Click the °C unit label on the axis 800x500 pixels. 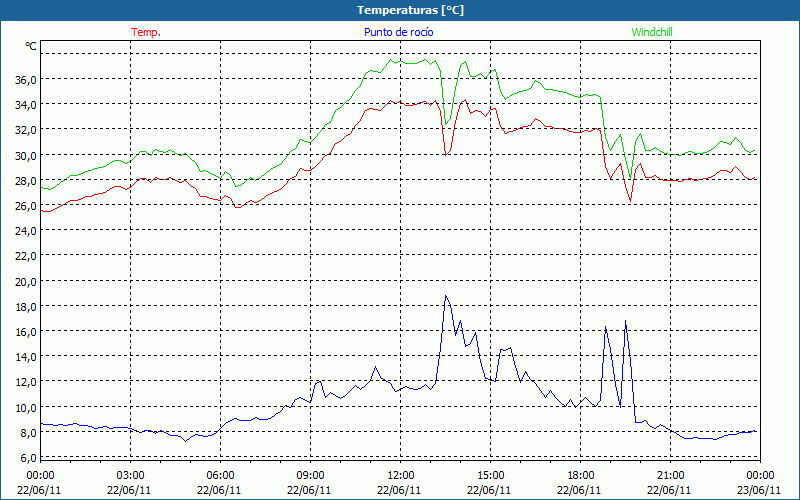pyautogui.click(x=31, y=46)
